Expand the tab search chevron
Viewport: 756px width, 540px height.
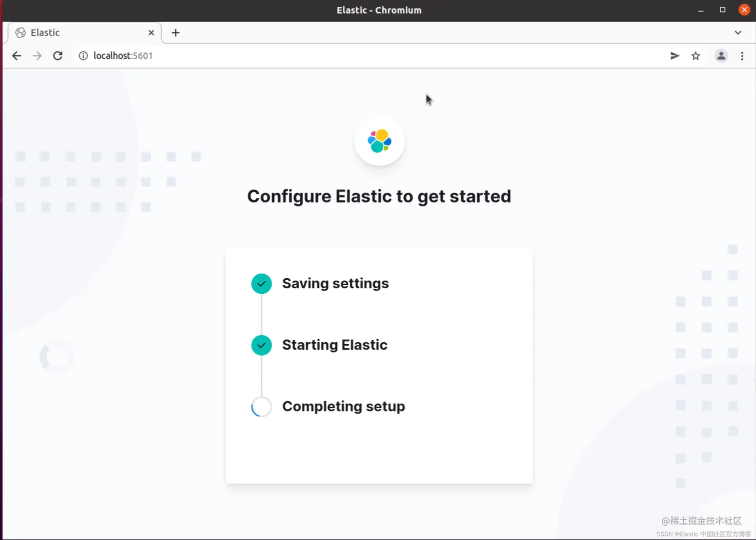738,32
